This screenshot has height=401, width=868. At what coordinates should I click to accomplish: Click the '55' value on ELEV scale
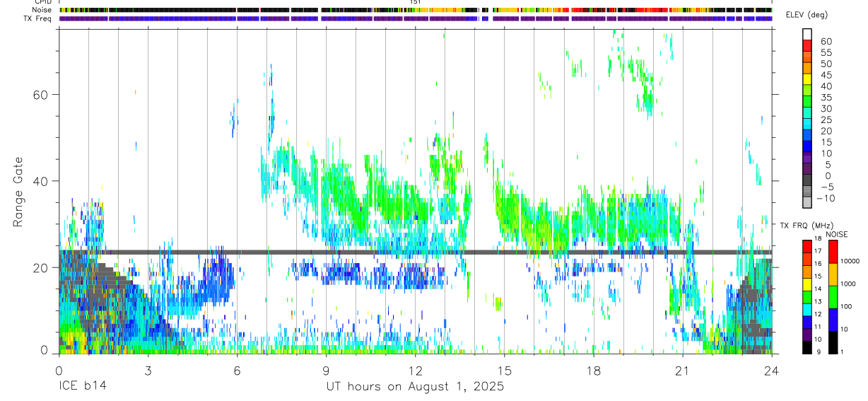826,52
